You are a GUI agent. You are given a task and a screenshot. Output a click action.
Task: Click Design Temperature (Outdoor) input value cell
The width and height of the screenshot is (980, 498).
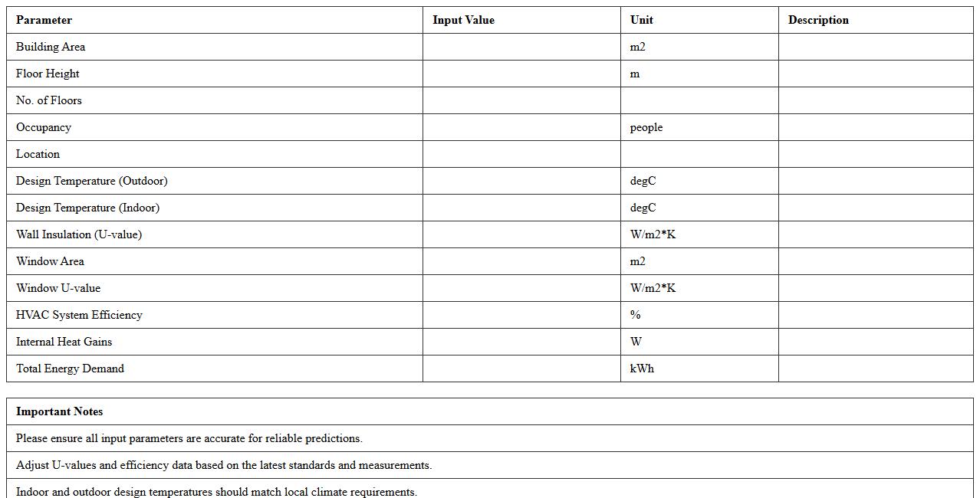[x=521, y=181]
